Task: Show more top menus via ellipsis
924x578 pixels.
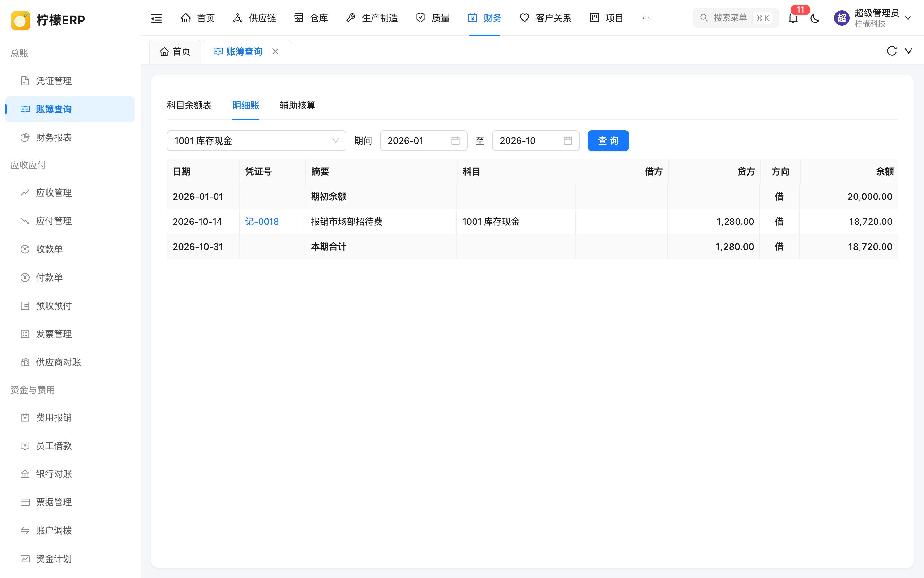Action: 646,18
